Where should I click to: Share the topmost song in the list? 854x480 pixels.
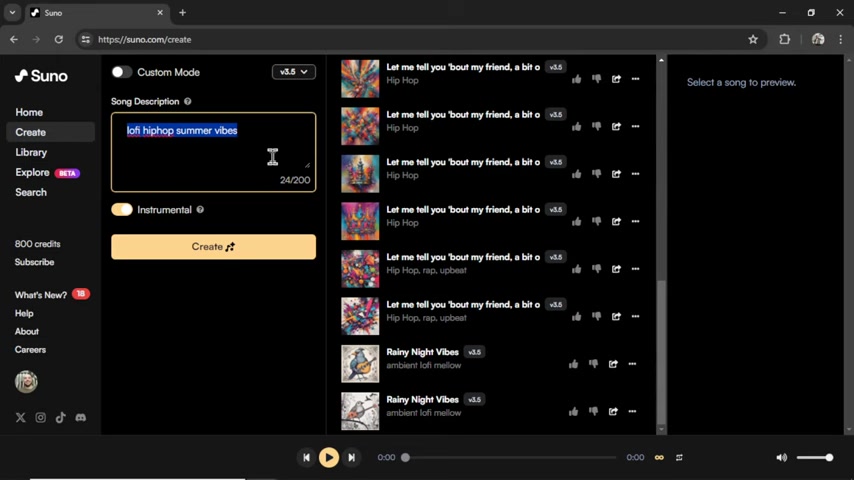click(x=616, y=80)
